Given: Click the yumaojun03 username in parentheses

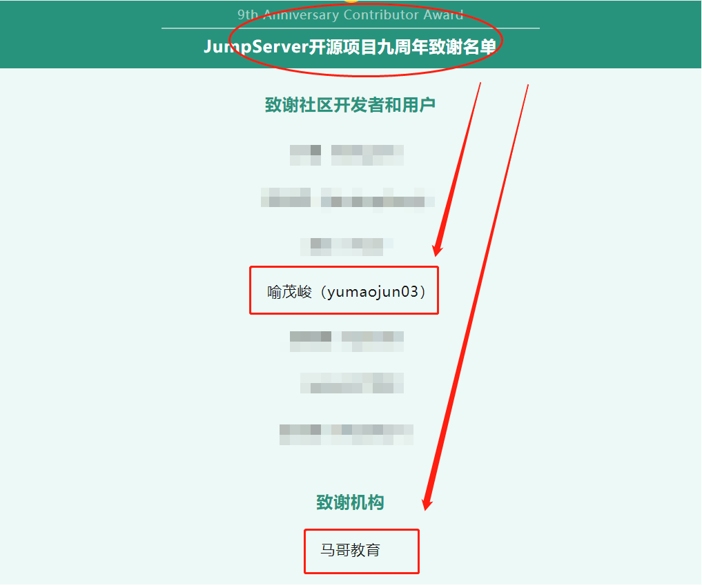Looking at the screenshot, I should [373, 292].
